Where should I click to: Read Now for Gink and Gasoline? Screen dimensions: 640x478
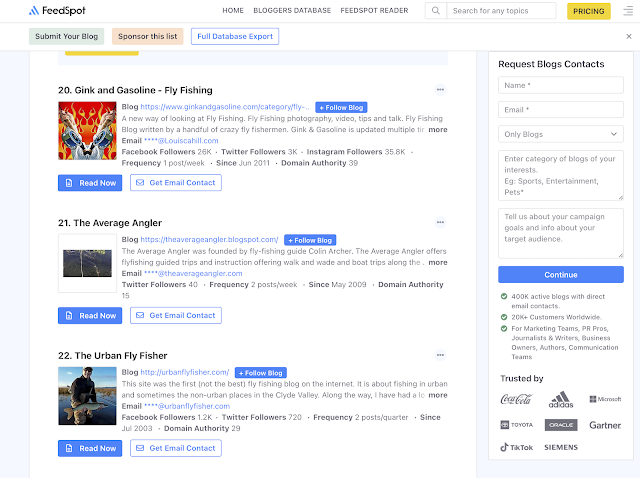coord(90,183)
